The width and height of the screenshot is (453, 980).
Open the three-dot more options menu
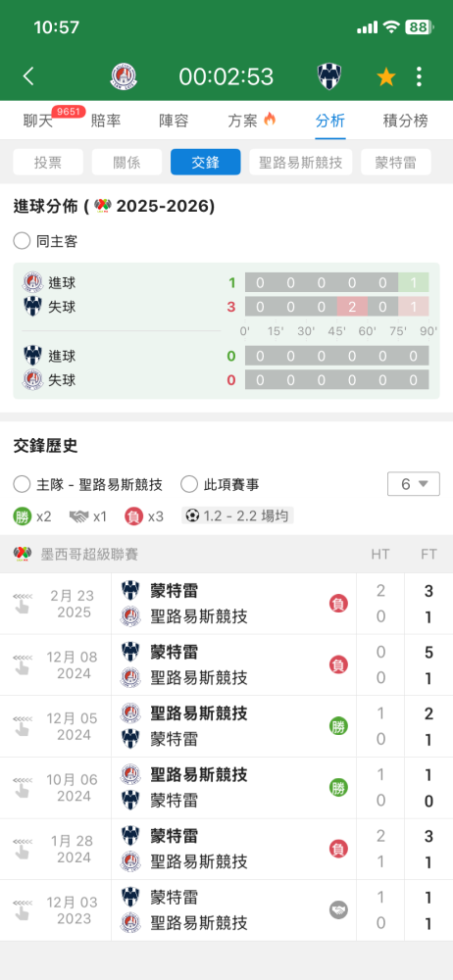(x=419, y=76)
